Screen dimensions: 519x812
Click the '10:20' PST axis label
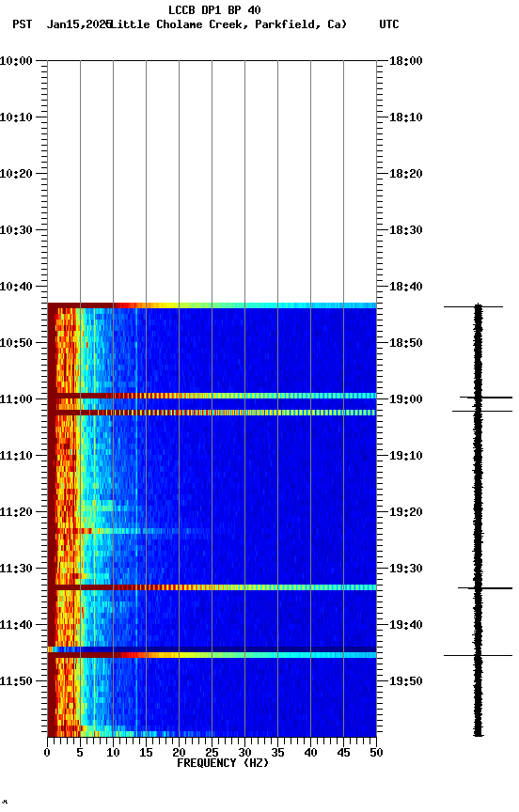[x=16, y=174]
